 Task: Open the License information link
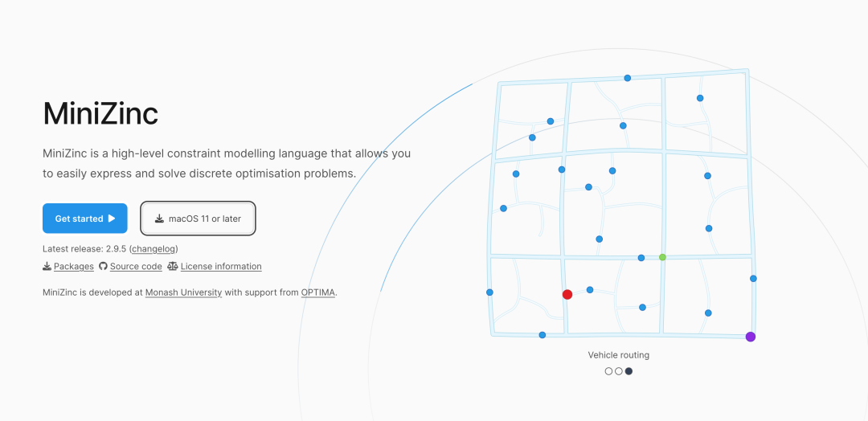coord(221,267)
